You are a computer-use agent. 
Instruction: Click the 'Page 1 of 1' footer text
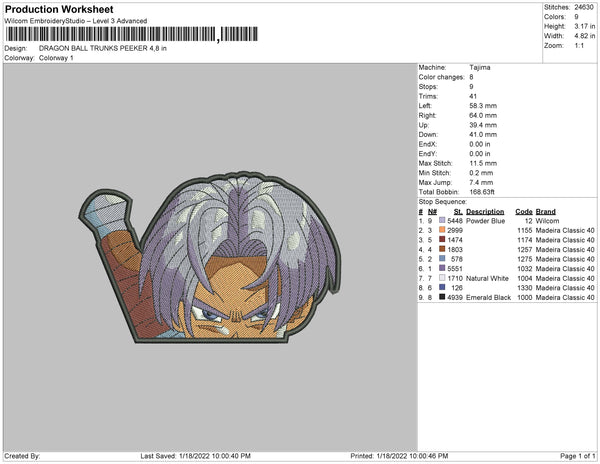pos(578,456)
